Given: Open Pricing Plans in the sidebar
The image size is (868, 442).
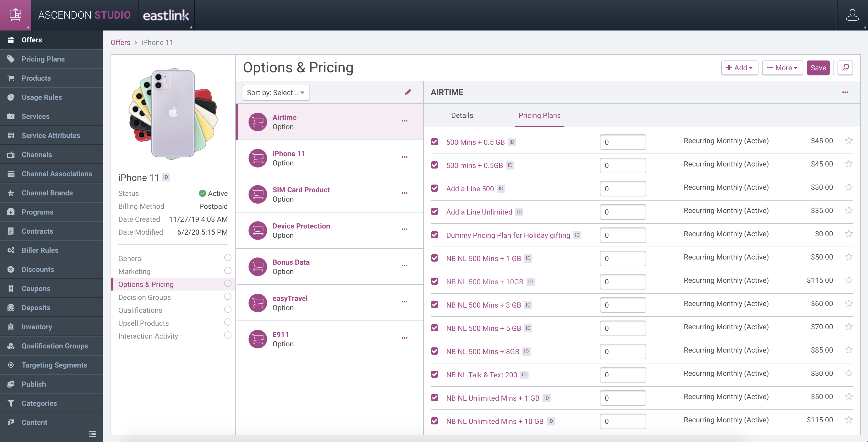Looking at the screenshot, I should (43, 59).
